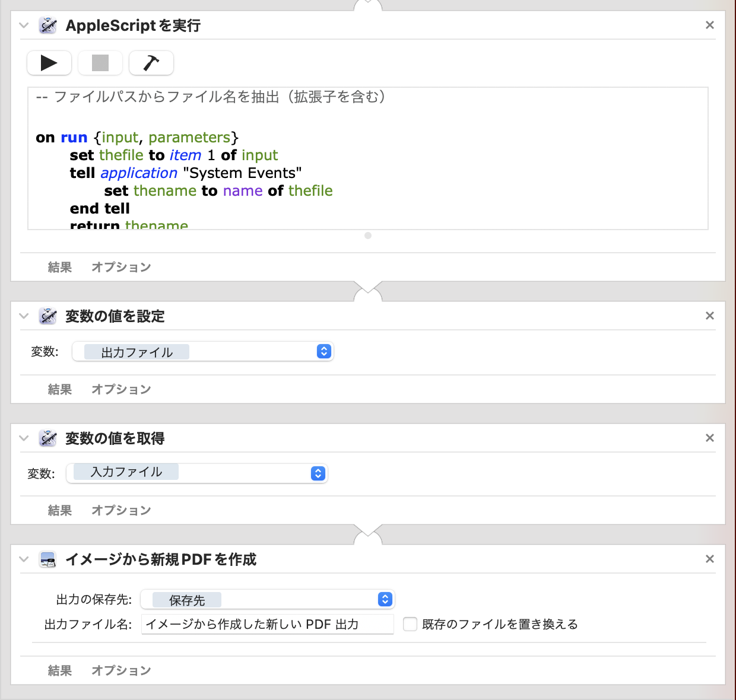Open 'オプション' of the PDF action
This screenshot has width=736, height=700.
pos(121,670)
